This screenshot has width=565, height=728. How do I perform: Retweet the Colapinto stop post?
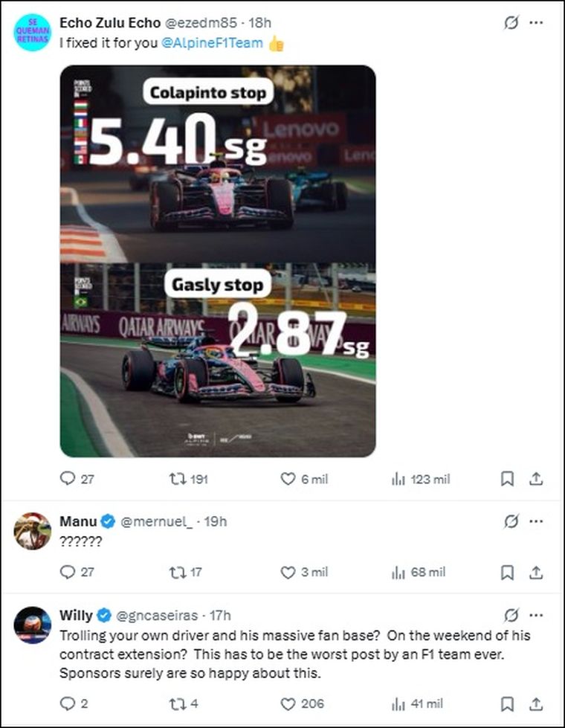click(178, 479)
